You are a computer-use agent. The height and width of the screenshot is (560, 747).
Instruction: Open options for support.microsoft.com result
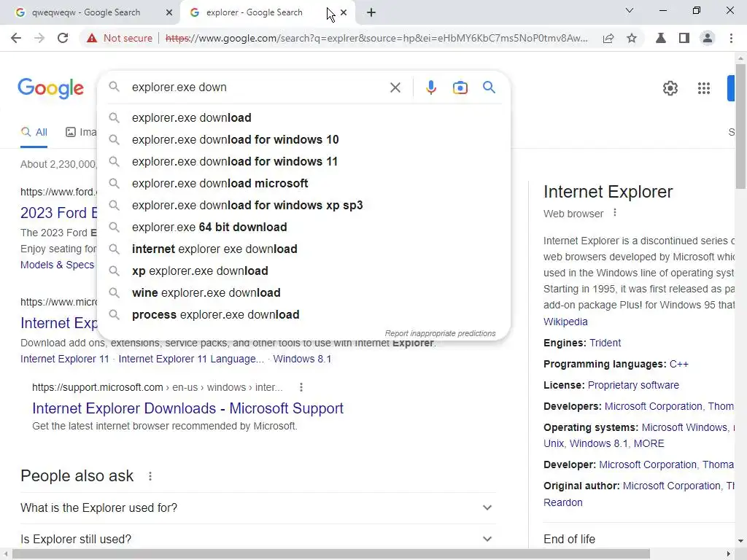coord(301,387)
